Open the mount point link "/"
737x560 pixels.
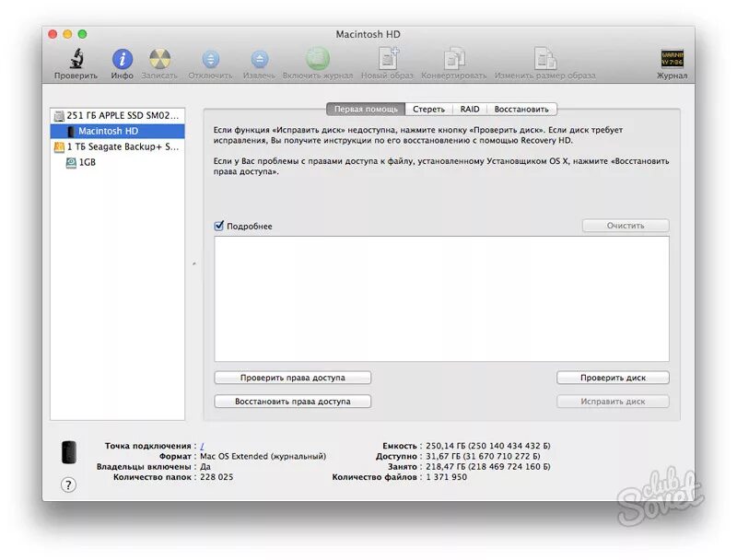[x=202, y=446]
